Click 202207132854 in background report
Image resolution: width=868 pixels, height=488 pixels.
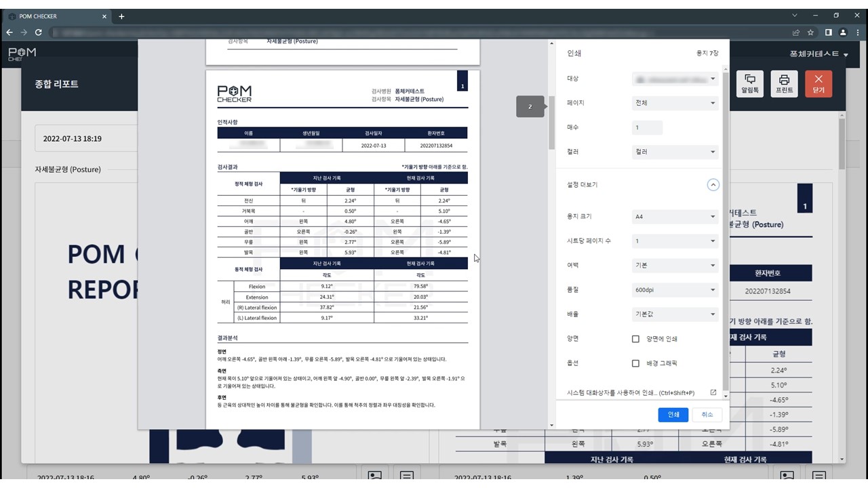click(767, 291)
